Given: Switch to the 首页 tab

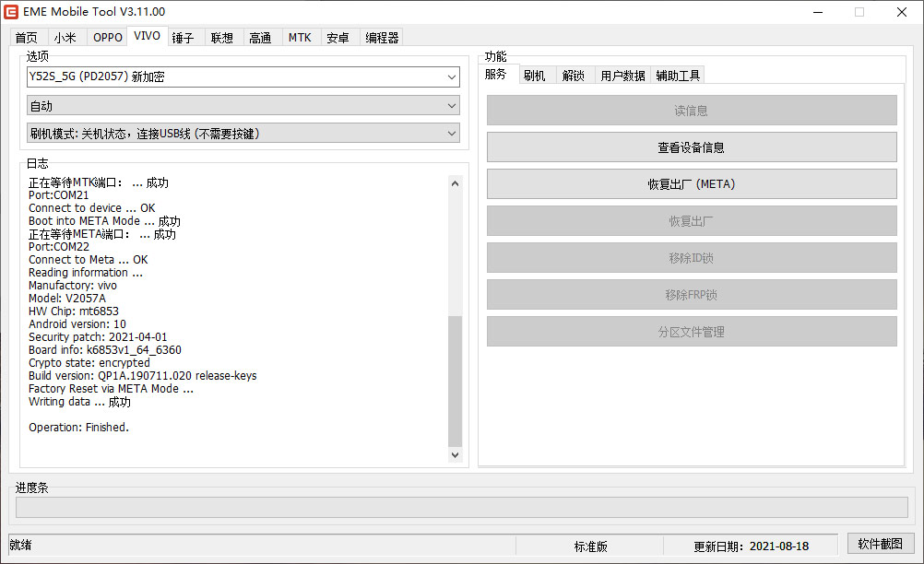Looking at the screenshot, I should [27, 38].
